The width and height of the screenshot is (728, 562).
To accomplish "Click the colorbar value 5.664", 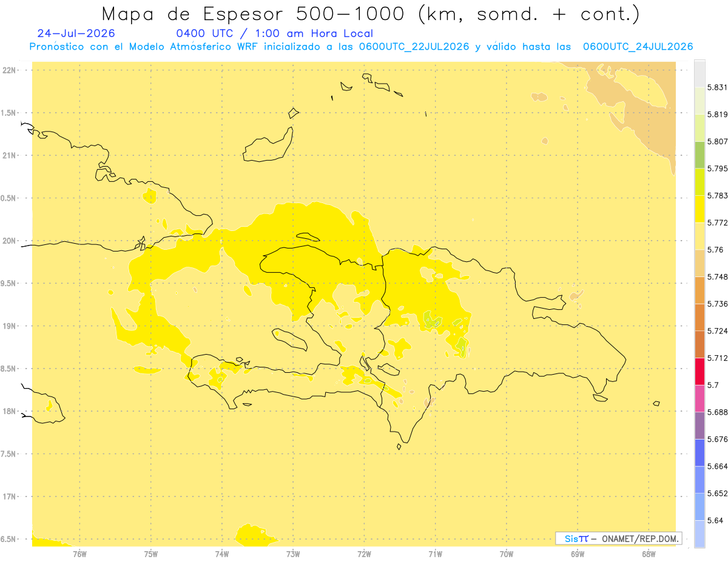I will 718,466.
